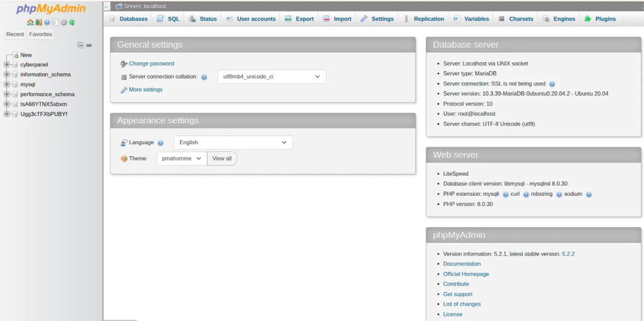Click help icon next to SSL is not being used
Screen dimensions: 644x321
[552, 84]
